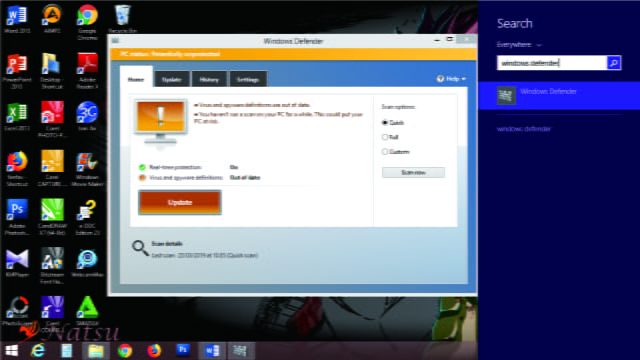Open Windows Defender search result icon
Image resolution: width=640 pixels, height=360 pixels.
coord(506,96)
